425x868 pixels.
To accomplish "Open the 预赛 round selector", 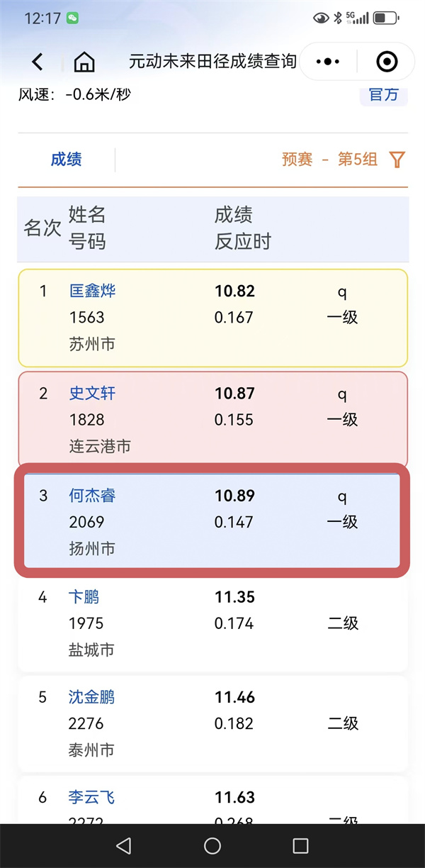I will coord(297,160).
